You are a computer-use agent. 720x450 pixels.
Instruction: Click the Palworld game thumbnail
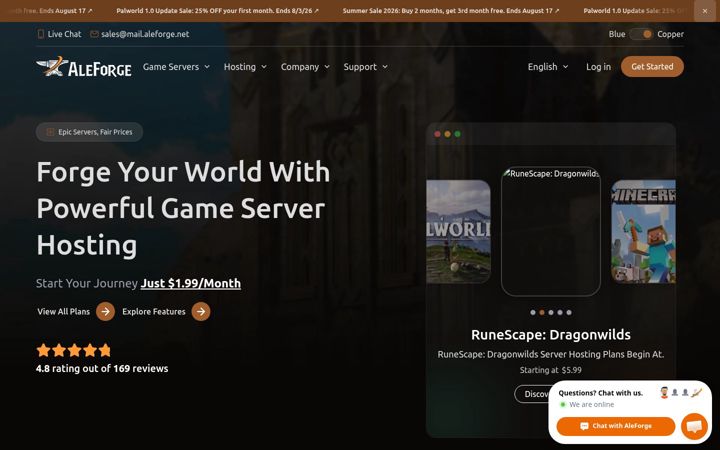click(458, 231)
